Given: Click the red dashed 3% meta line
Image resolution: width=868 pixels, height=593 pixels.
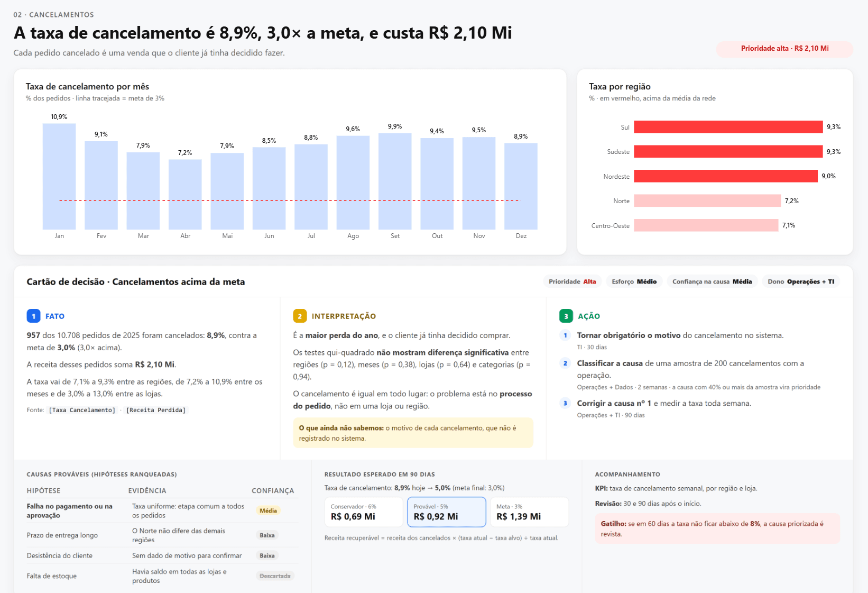Looking at the screenshot, I should 290,200.
